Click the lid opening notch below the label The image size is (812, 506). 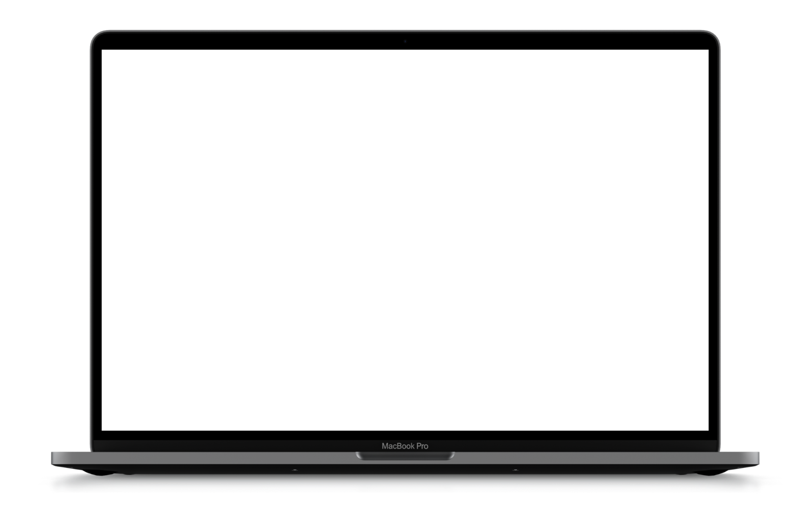(x=405, y=456)
